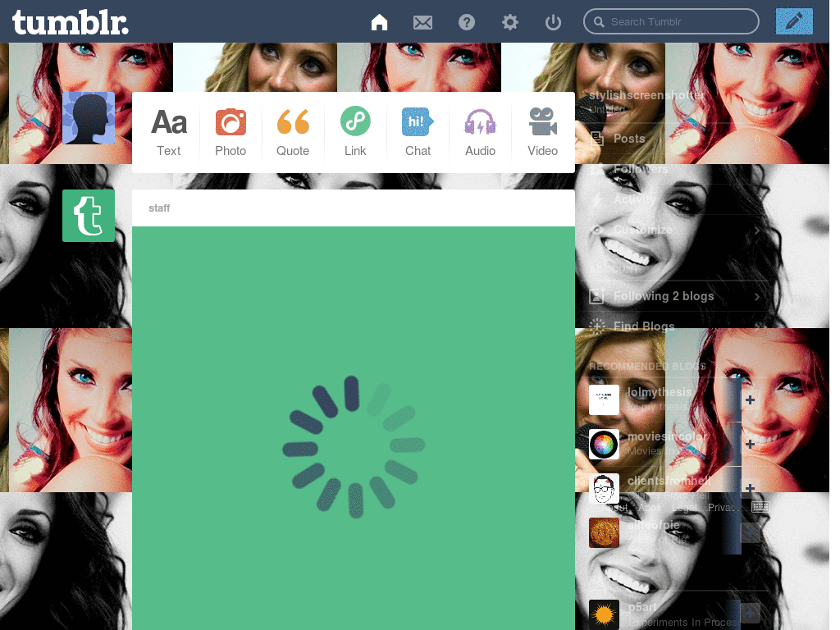Open recommended blog lolmythesis

coord(660,392)
